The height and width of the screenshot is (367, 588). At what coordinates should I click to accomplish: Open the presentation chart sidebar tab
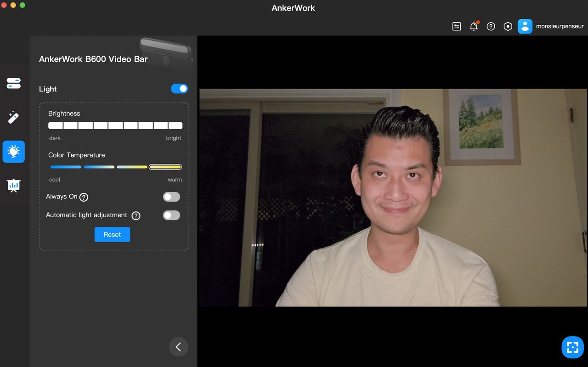click(x=14, y=186)
